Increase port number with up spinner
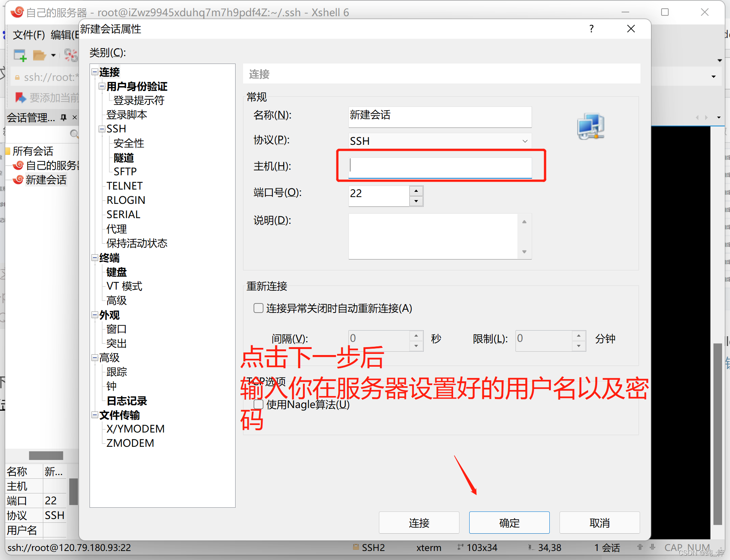 pos(416,191)
